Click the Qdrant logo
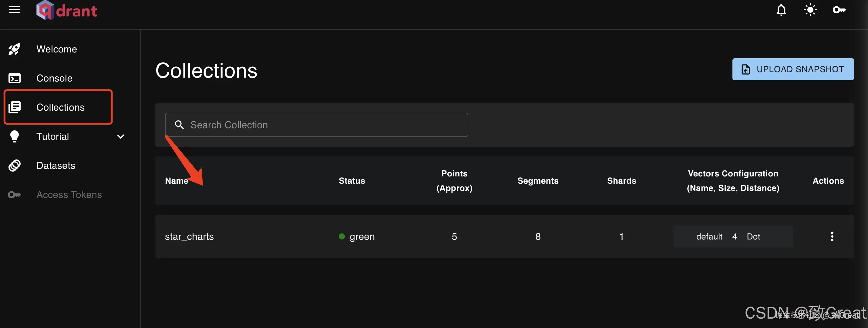Viewport: 868px width, 328px height. point(67,10)
